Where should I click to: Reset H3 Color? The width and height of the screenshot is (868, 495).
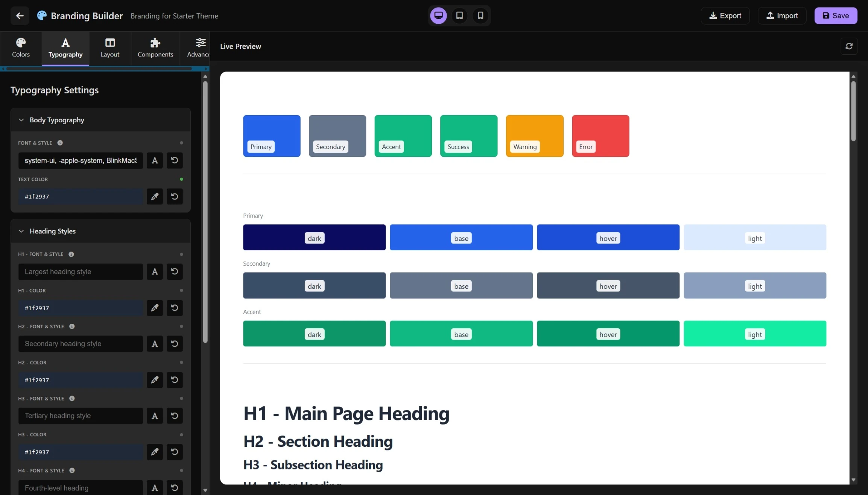175,452
